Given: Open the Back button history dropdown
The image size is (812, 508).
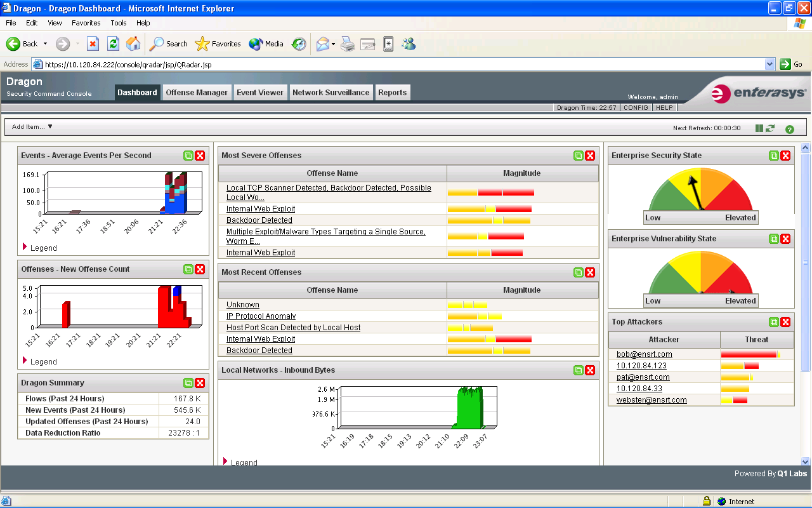Looking at the screenshot, I should (45, 44).
